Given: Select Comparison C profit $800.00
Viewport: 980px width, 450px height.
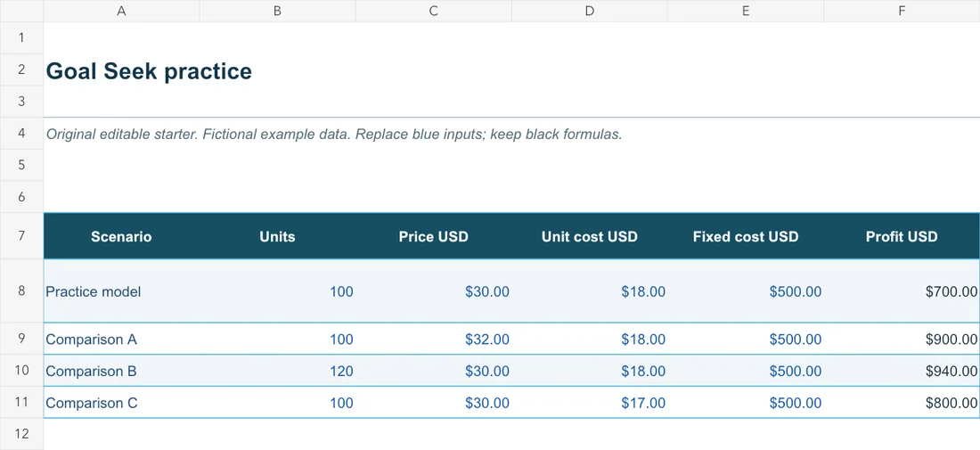Looking at the screenshot, I should 902,403.
